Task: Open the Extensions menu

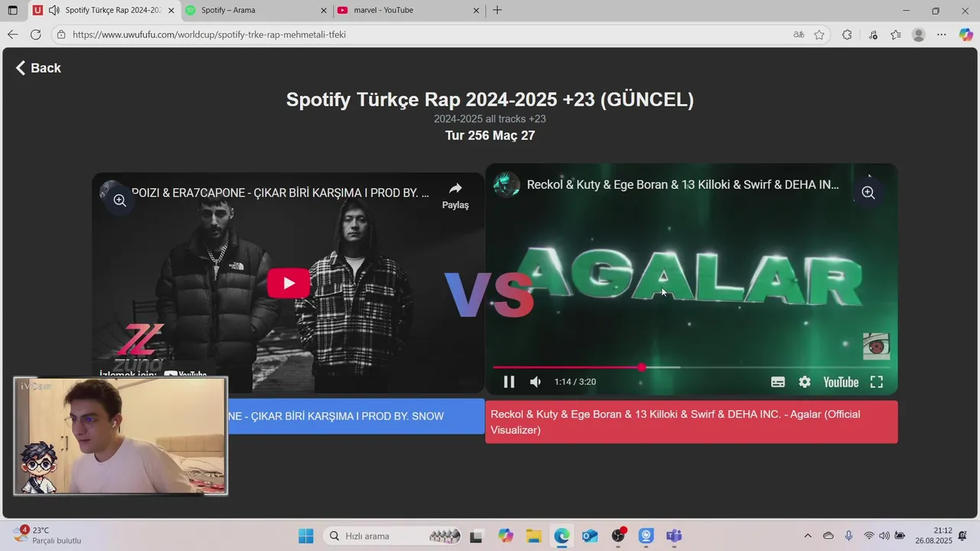Action: coord(847,34)
